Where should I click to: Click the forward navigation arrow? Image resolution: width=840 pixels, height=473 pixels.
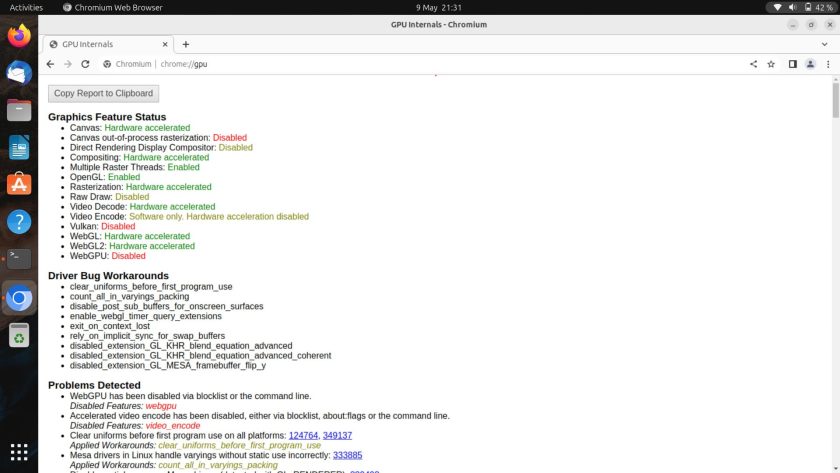(x=68, y=64)
